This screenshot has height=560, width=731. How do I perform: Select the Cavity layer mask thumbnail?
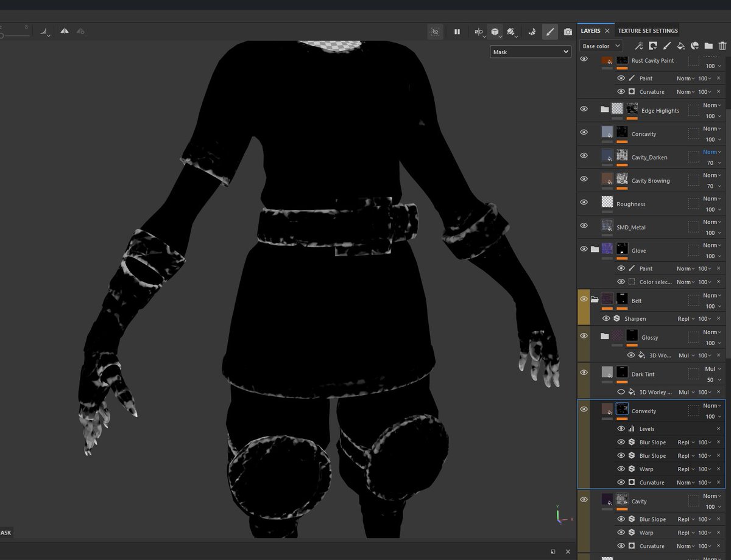point(622,499)
